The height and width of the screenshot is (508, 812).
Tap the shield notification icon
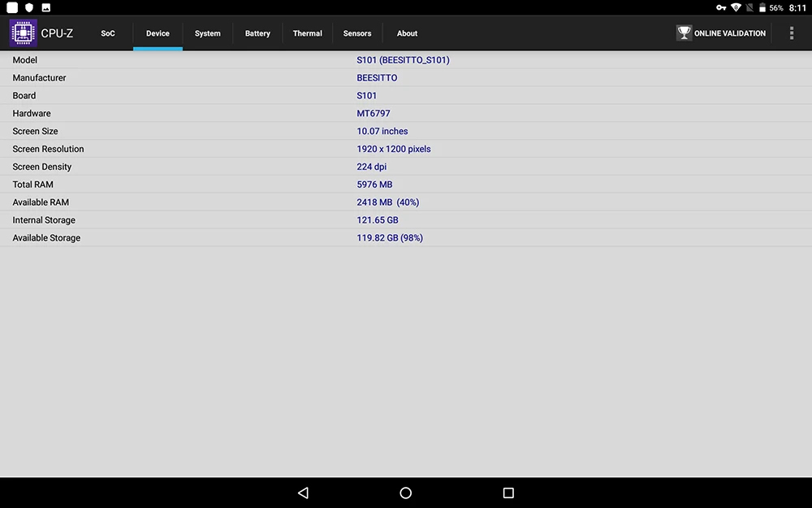tap(29, 7)
